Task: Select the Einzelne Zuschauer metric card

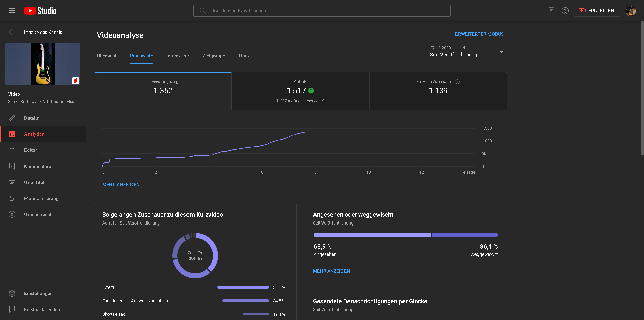Action: click(438, 91)
